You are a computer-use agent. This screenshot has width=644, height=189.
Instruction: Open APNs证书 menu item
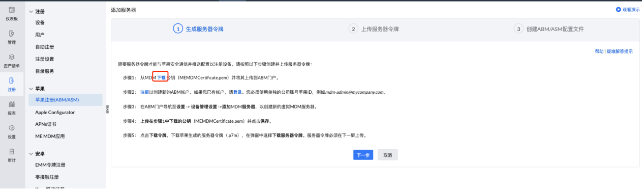(46, 124)
